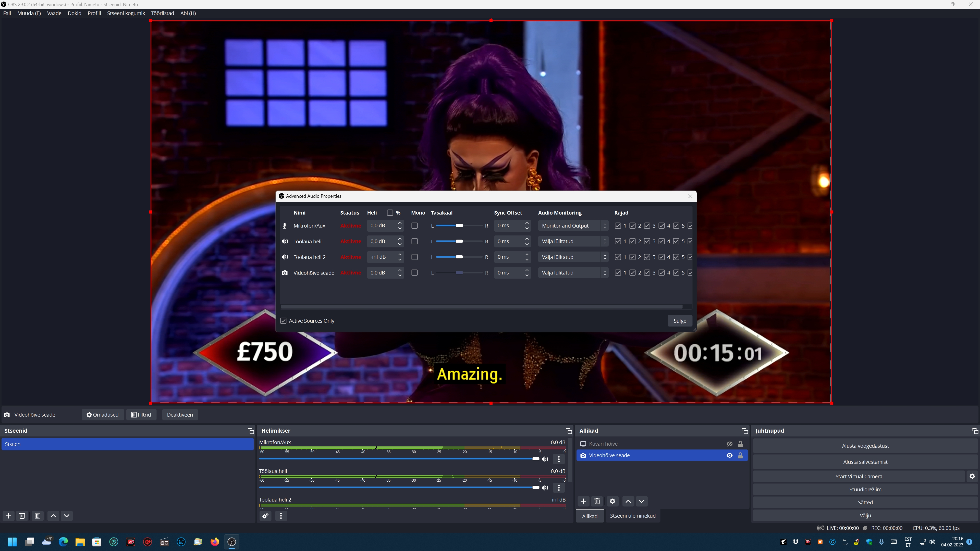Screen dimensions: 980x551
Task: Hide Videohõive seade source via eye icon
Action: click(x=729, y=455)
